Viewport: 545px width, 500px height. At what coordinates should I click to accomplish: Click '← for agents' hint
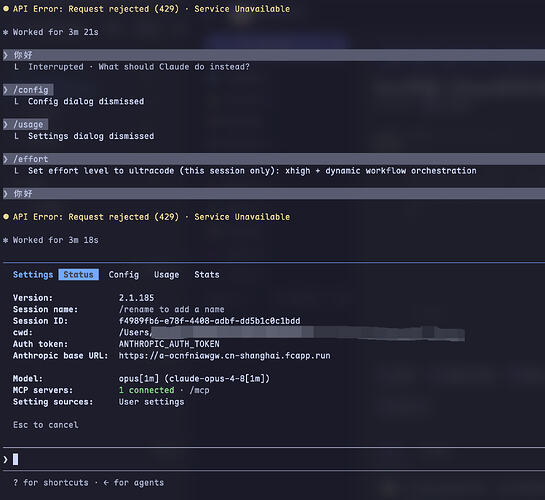click(133, 483)
